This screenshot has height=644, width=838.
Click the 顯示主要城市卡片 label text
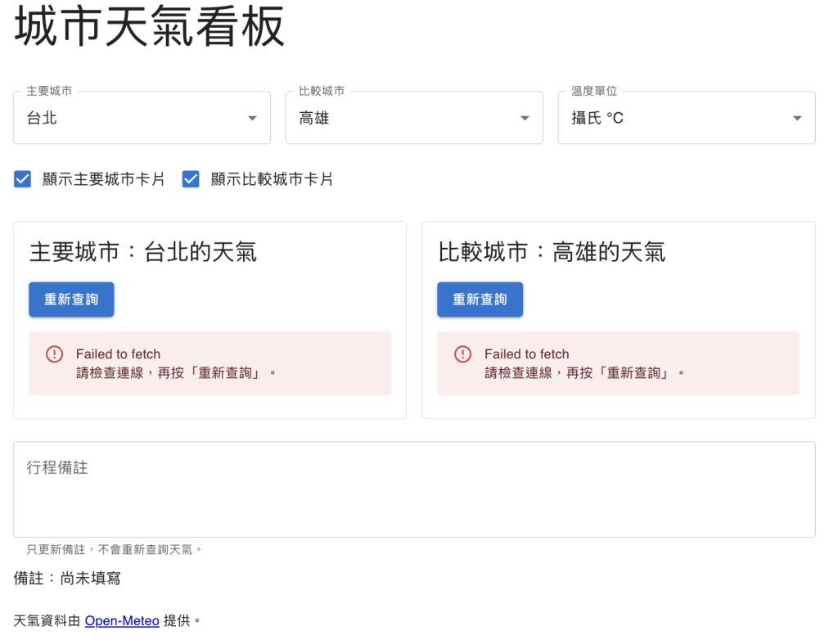click(x=104, y=179)
